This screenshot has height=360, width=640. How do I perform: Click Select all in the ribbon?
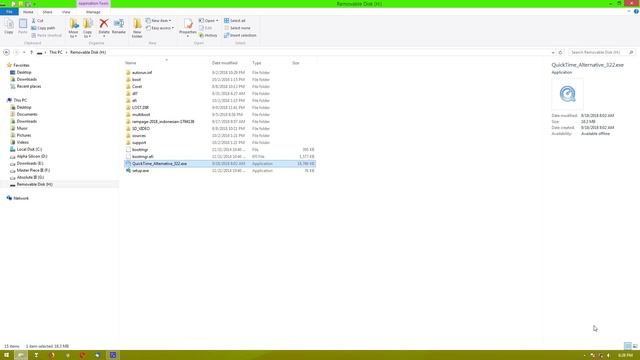tap(235, 20)
